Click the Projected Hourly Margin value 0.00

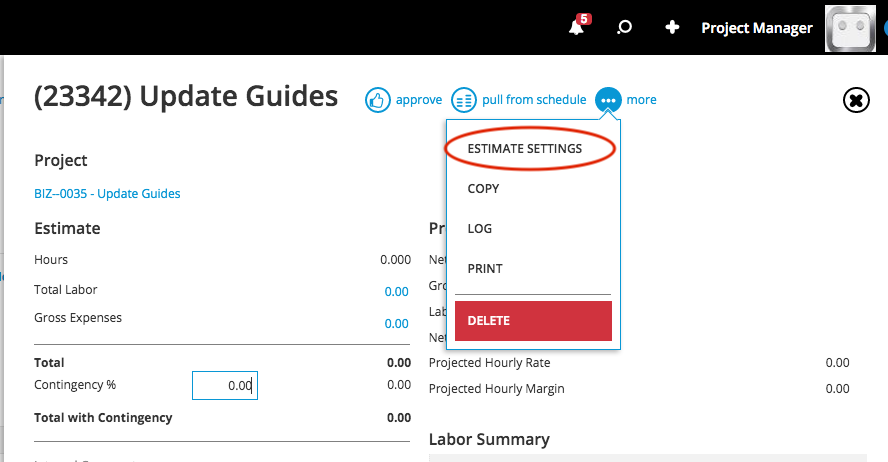tap(837, 389)
